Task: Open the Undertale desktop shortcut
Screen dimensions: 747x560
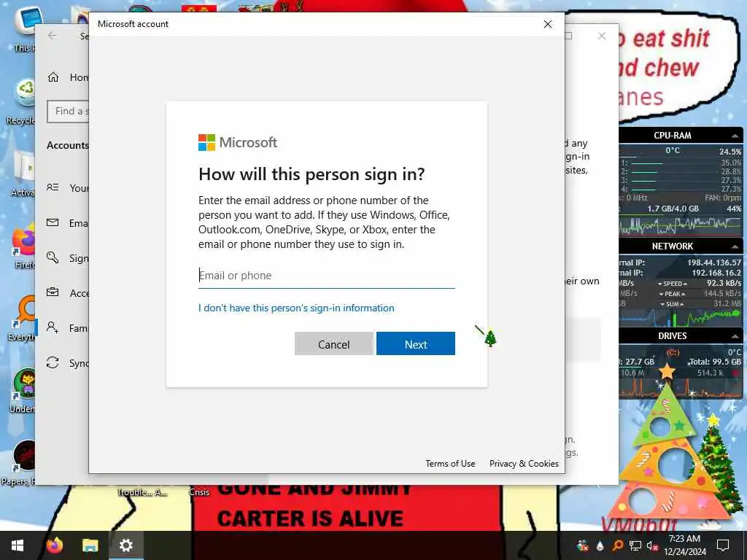Action: coord(23,391)
